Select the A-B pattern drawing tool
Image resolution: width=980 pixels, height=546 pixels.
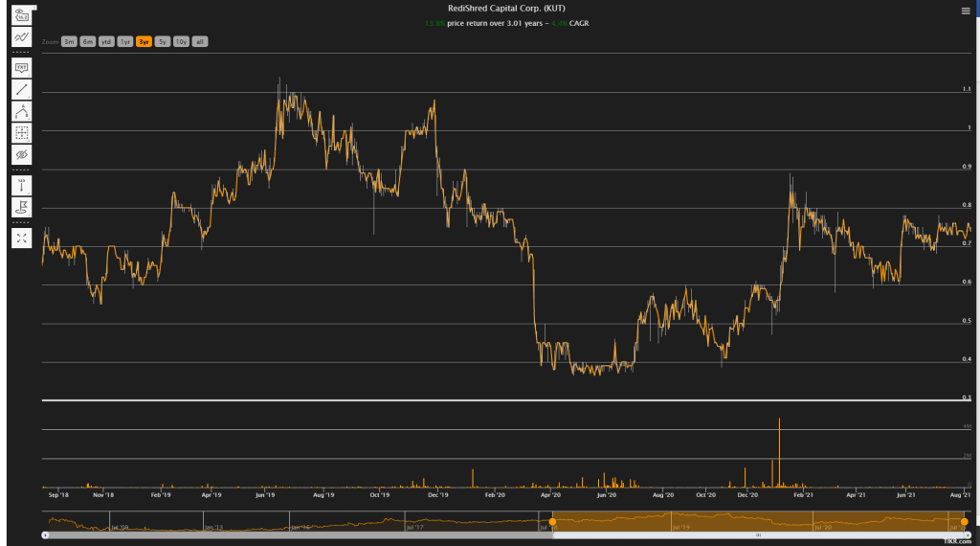point(21,111)
